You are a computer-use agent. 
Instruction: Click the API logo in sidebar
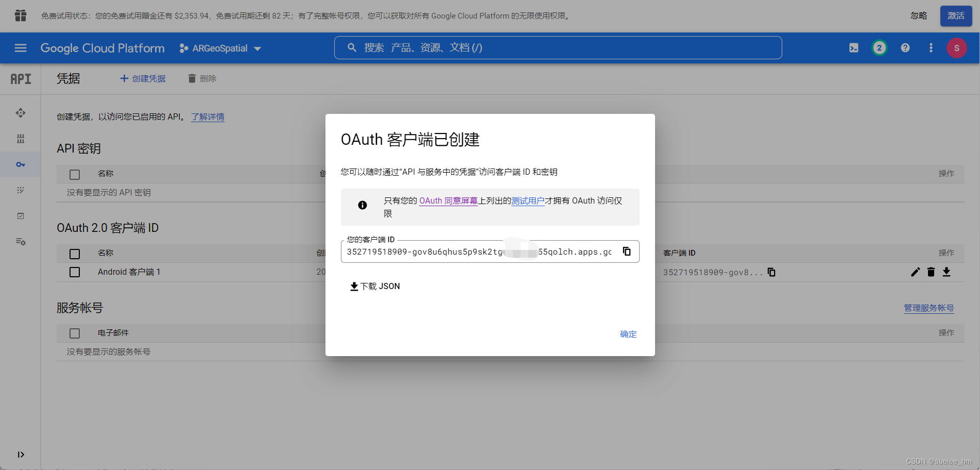click(21, 79)
